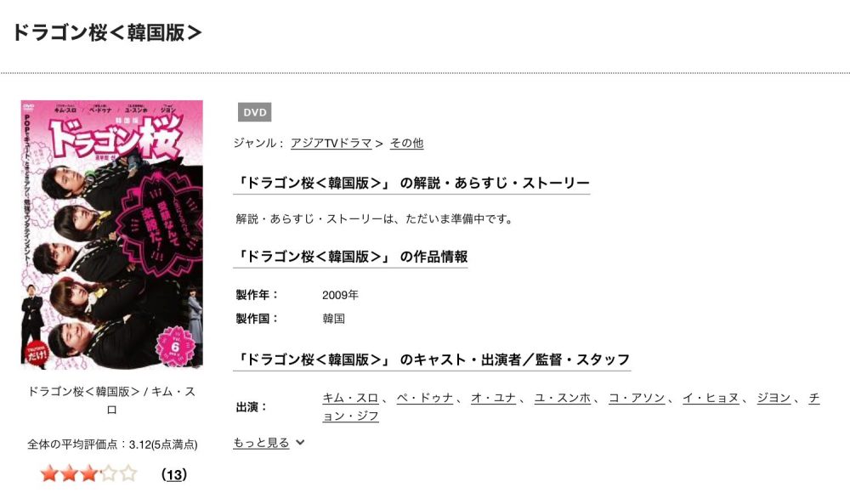
Task: Click the ドラゴン桜＜韓国版＞ page title
Action: (107, 32)
